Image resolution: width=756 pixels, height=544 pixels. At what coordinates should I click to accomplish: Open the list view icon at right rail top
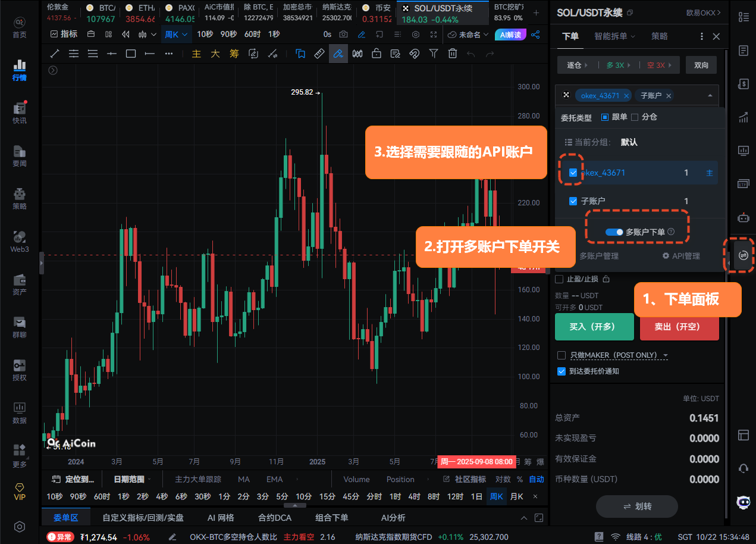(x=743, y=17)
